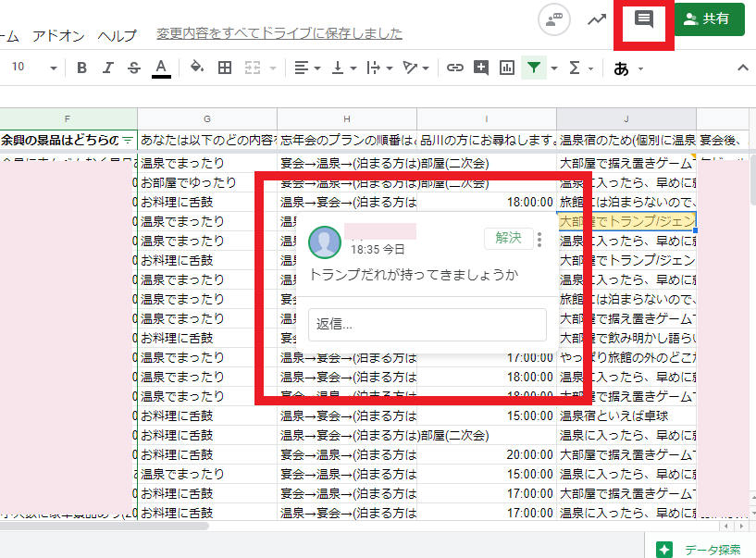Open the fill color bucket
Image resolution: width=756 pixels, height=558 pixels.
[x=197, y=67]
